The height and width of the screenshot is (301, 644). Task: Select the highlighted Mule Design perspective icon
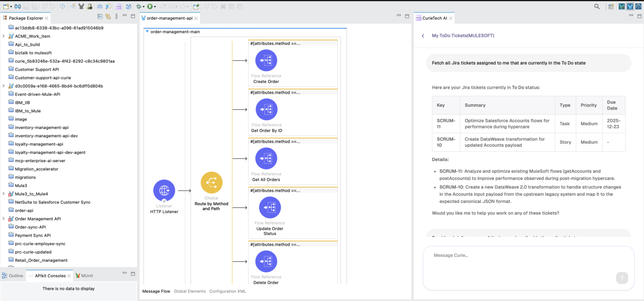630,6
